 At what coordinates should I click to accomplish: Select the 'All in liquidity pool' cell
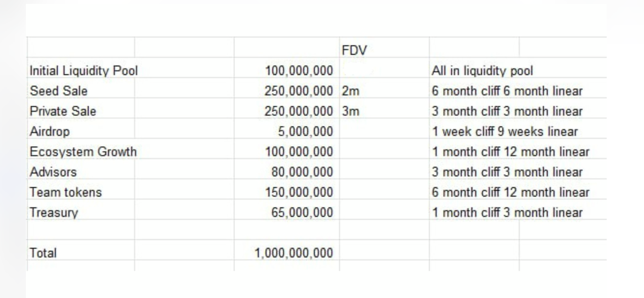pyautogui.click(x=482, y=71)
